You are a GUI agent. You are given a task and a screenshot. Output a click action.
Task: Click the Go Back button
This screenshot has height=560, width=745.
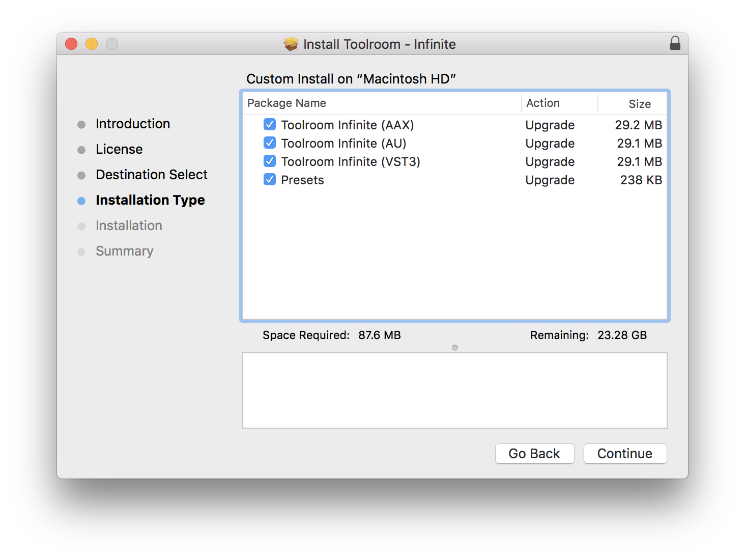coord(534,454)
